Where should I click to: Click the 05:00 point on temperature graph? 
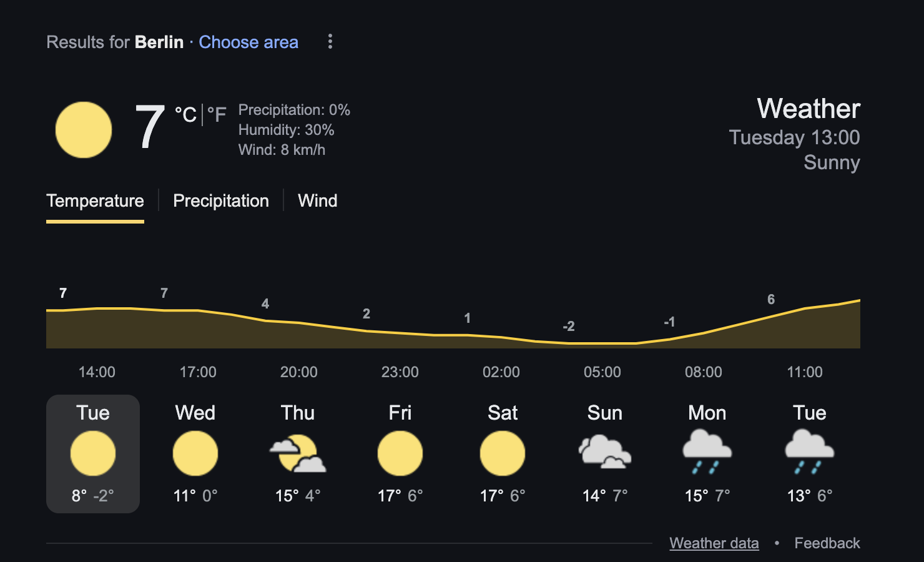602,343
